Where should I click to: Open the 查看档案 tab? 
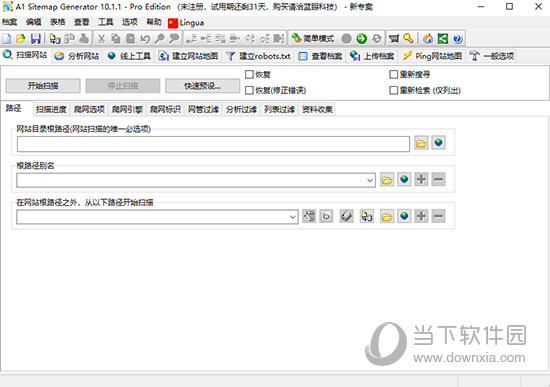click(x=320, y=56)
